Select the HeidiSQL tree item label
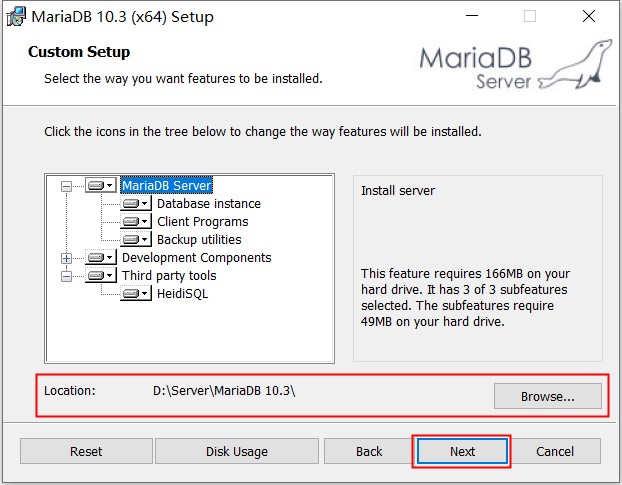This screenshot has height=485, width=622. tap(182, 294)
